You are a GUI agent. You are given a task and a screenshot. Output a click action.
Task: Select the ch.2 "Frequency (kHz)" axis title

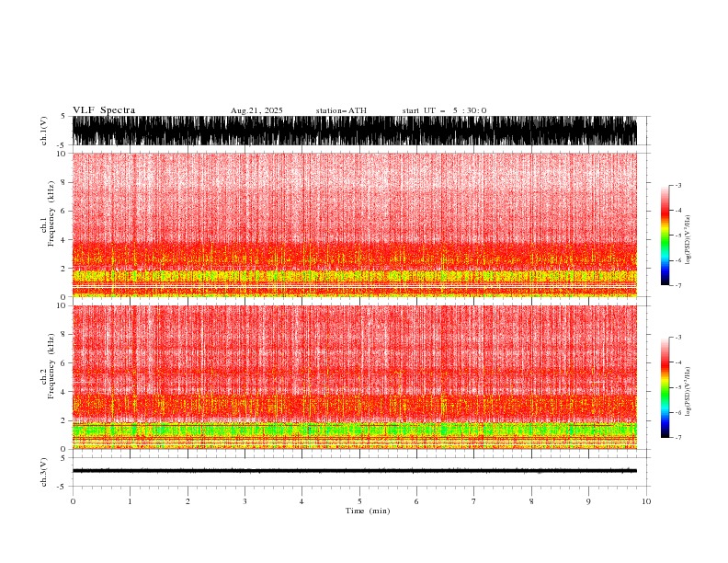(51, 366)
